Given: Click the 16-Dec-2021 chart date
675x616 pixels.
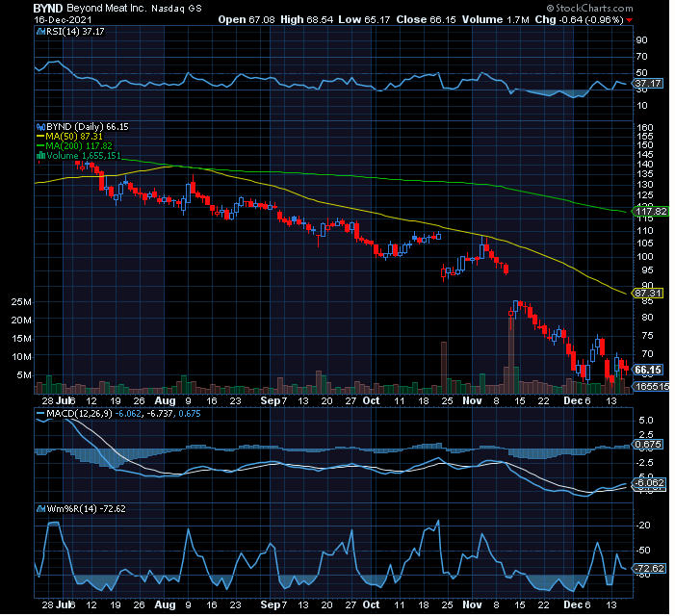Looking at the screenshot, I should (x=63, y=20).
